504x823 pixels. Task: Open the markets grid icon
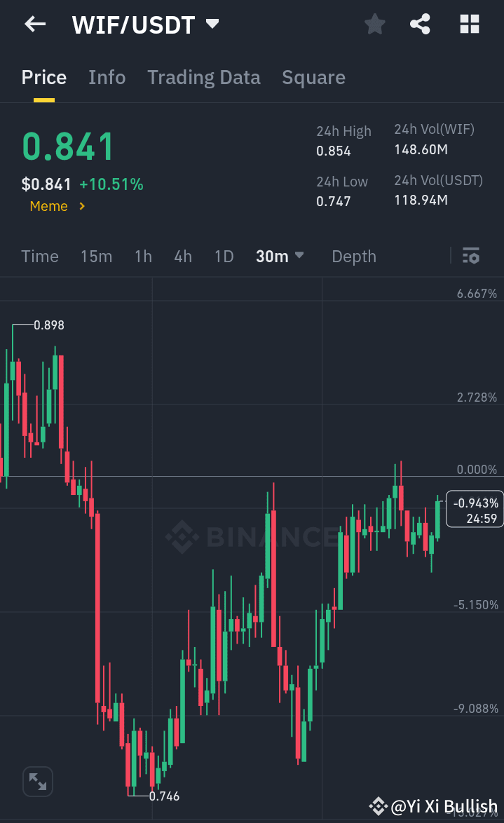click(x=468, y=24)
